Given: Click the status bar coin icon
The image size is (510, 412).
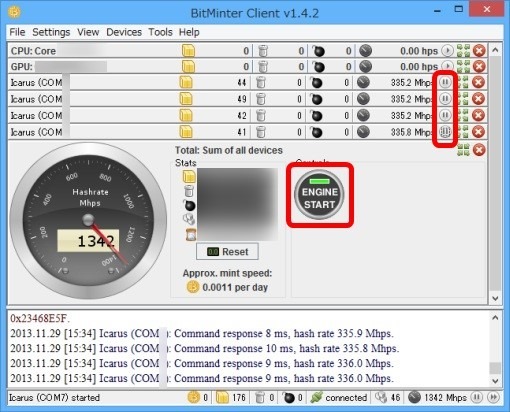Looking at the screenshot, I should [x=194, y=397].
